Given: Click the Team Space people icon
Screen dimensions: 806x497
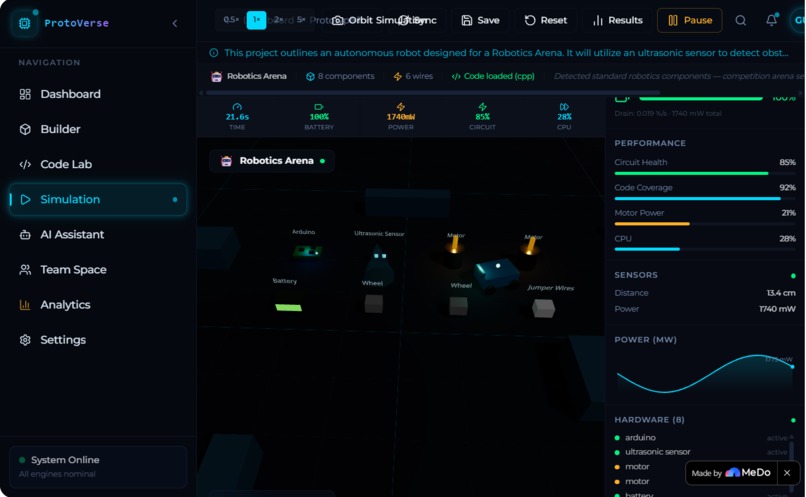Looking at the screenshot, I should tap(25, 269).
